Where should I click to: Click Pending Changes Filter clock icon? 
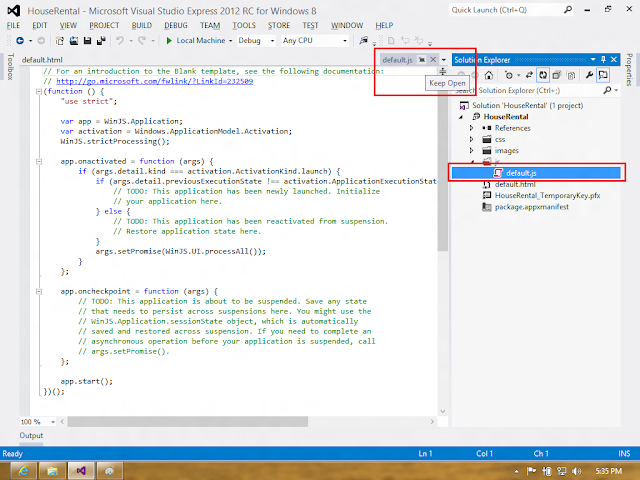tap(509, 75)
